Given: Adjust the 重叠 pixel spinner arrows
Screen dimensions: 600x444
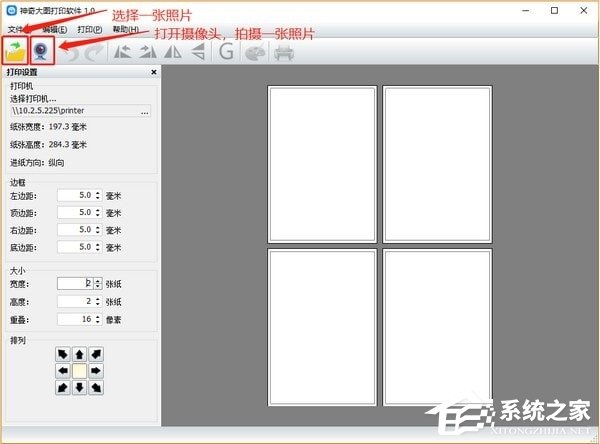Looking at the screenshot, I should pos(98,319).
